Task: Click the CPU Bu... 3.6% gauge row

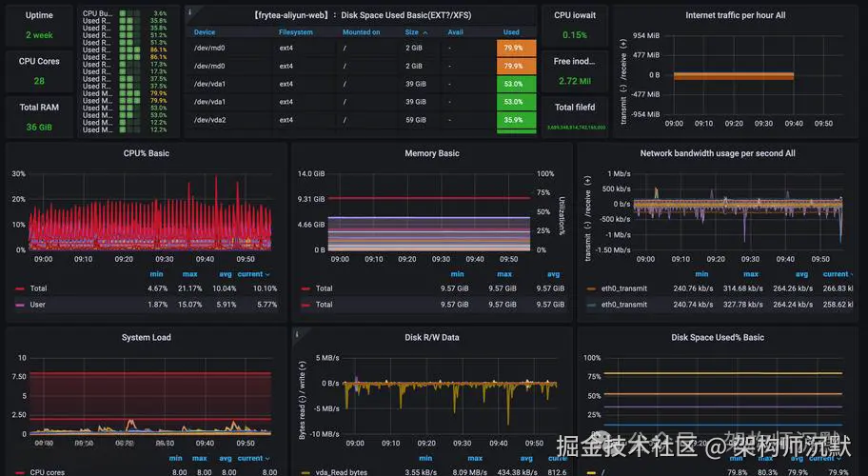Action: [125, 13]
